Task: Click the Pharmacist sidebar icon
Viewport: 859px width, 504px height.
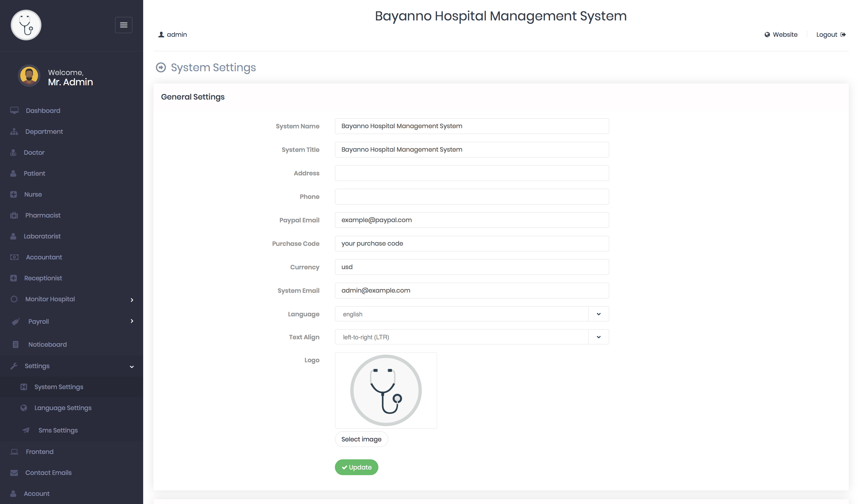Action: [x=14, y=215]
